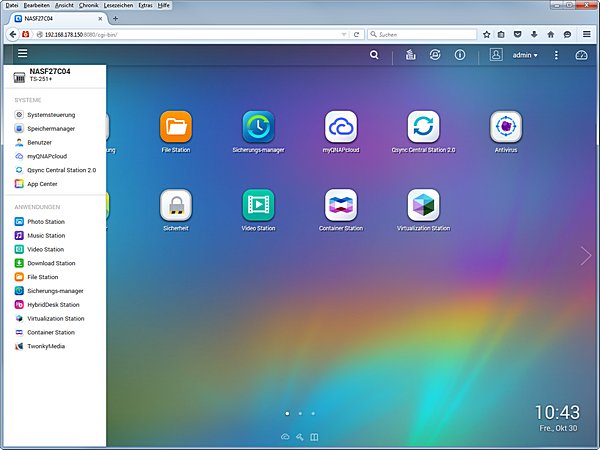Click the bookmark star icon
Viewport: 600px width, 450px height.
click(486, 34)
